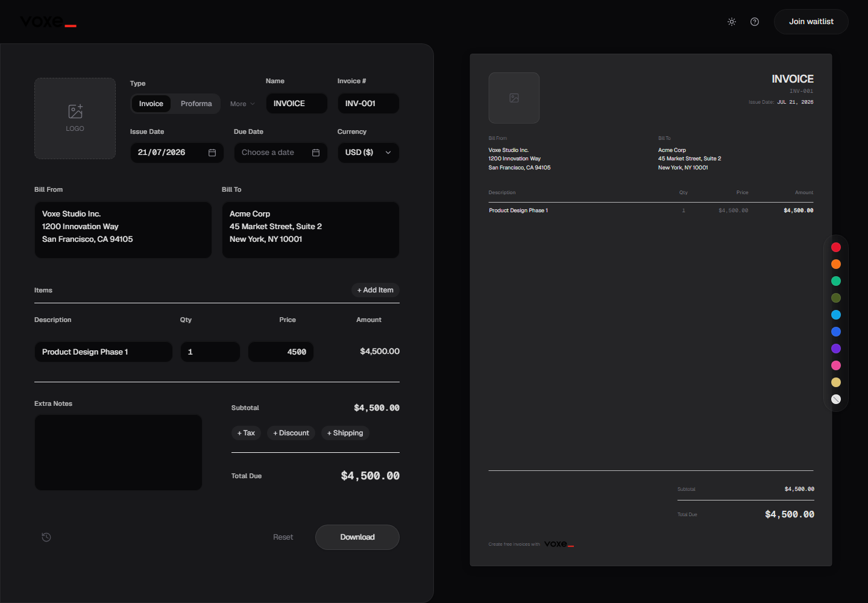Screen dimensions: 868x603
Task: Select Invoice type option
Action: pos(151,104)
